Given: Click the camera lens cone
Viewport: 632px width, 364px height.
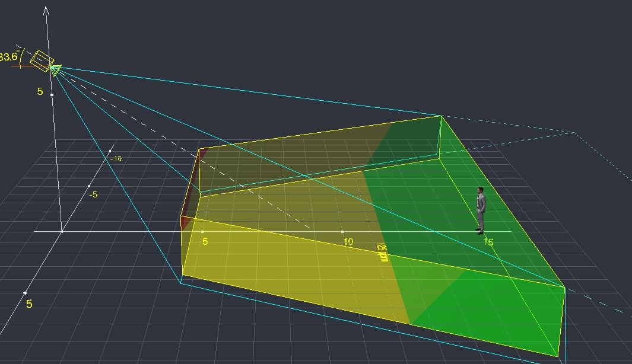Looking at the screenshot, I should 55,71.
